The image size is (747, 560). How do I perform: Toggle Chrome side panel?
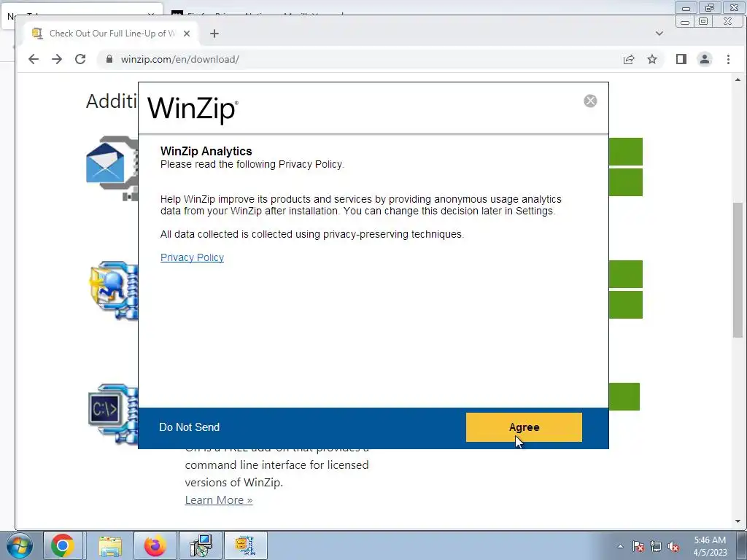tap(681, 59)
